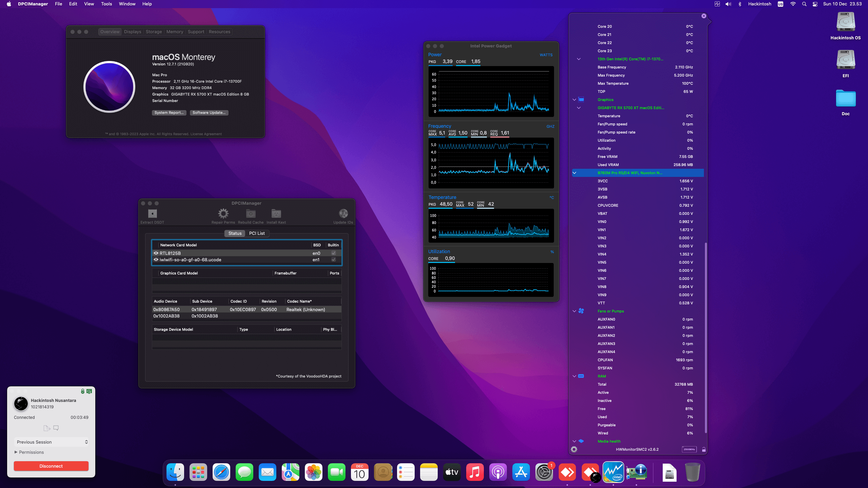Open the File menu
The image size is (868, 488).
pos(59,4)
